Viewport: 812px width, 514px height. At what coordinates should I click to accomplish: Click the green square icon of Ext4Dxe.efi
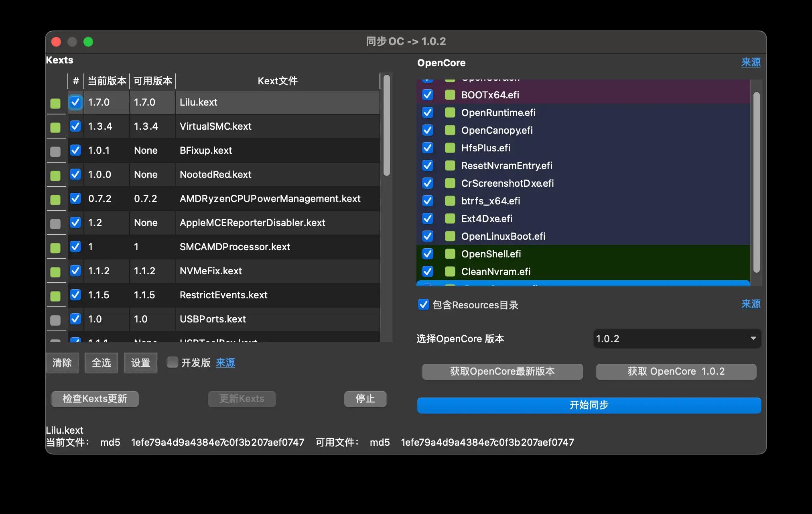point(450,218)
